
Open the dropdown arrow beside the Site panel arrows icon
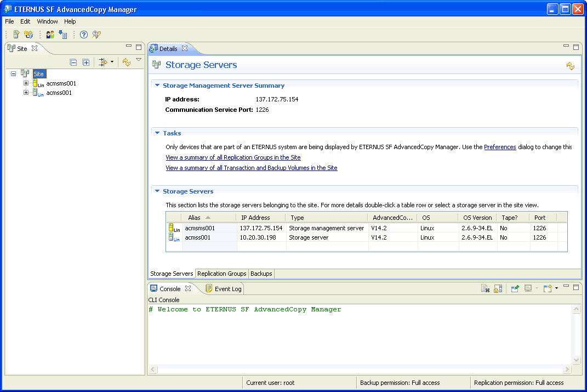(x=112, y=62)
